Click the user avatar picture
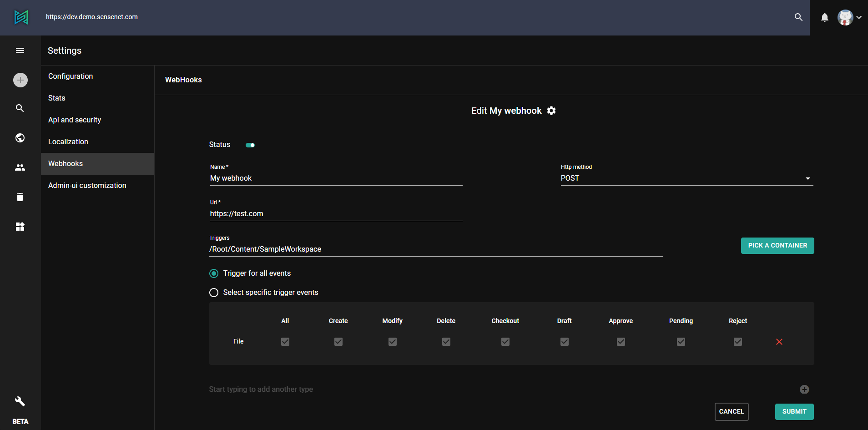Image resolution: width=868 pixels, height=430 pixels. tap(845, 17)
